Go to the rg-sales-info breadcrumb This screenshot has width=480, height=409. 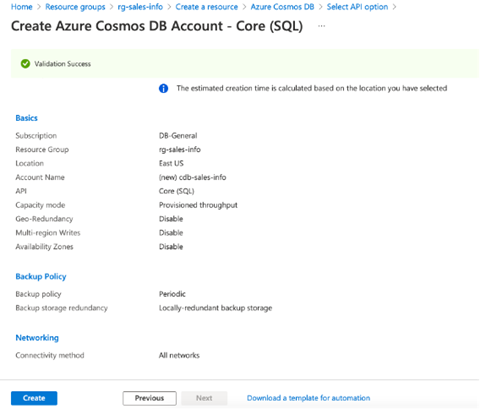[140, 7]
